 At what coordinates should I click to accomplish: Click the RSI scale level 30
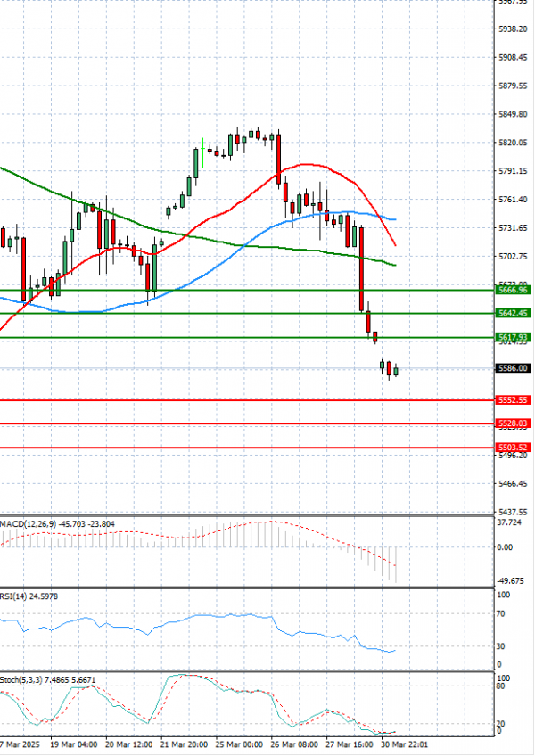[502, 646]
